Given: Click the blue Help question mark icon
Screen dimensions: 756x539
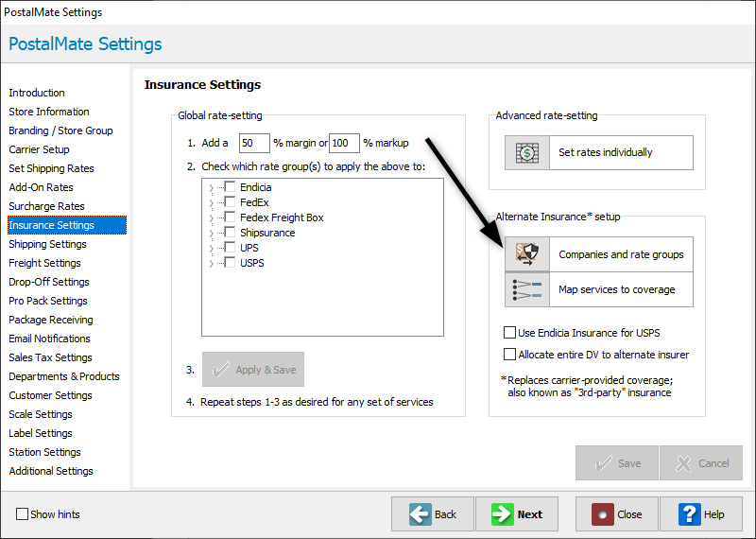Looking at the screenshot, I should coord(690,514).
